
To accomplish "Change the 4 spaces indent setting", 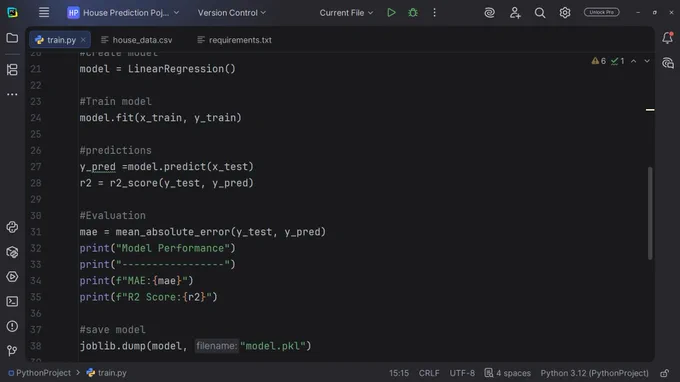I will pos(507,373).
